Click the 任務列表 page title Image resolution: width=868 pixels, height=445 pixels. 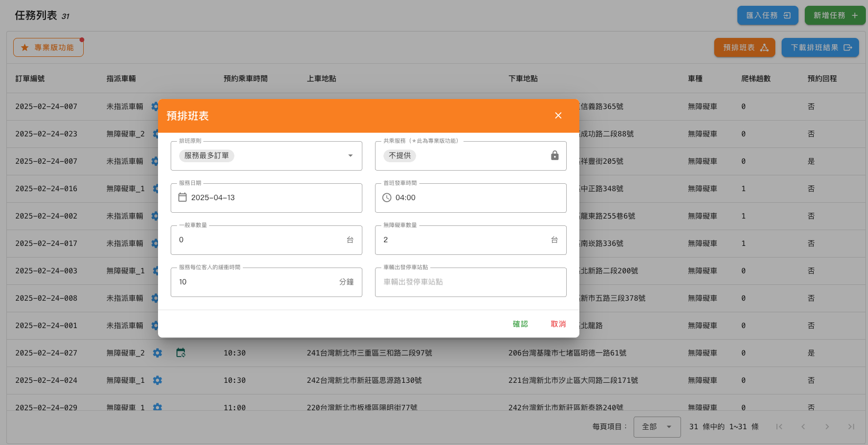(x=36, y=15)
